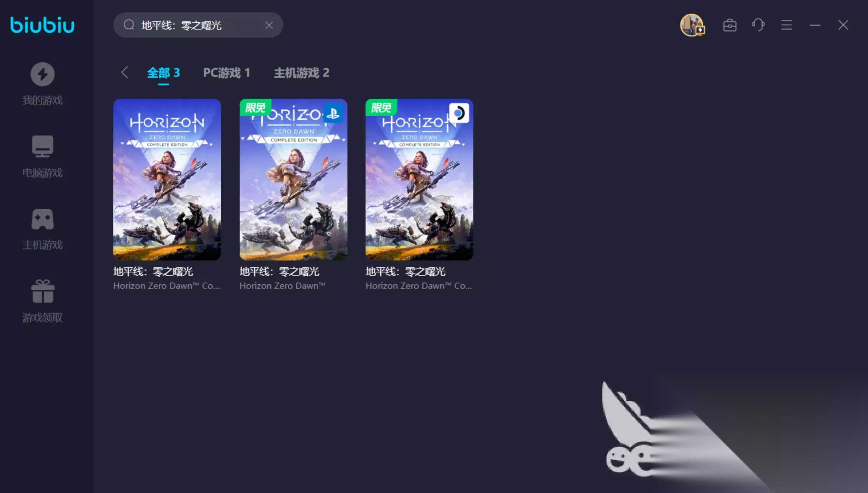868x493 pixels.
Task: Open the PC games monitor icon
Action: click(42, 146)
